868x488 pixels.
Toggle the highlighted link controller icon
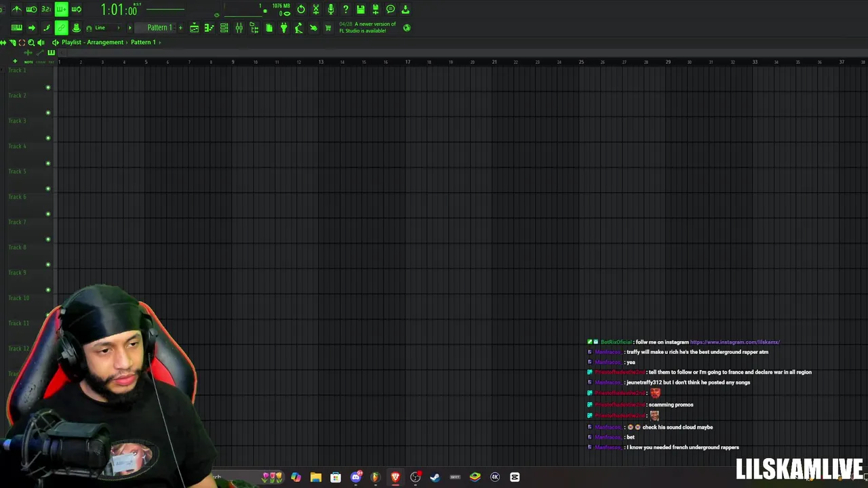tap(61, 28)
